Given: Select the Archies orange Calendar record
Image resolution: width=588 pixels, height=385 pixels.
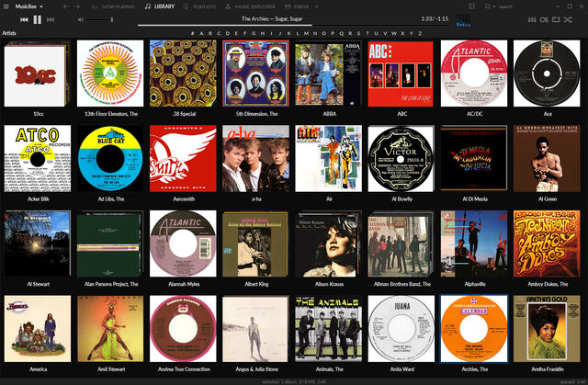Looking at the screenshot, I should pos(474,329).
